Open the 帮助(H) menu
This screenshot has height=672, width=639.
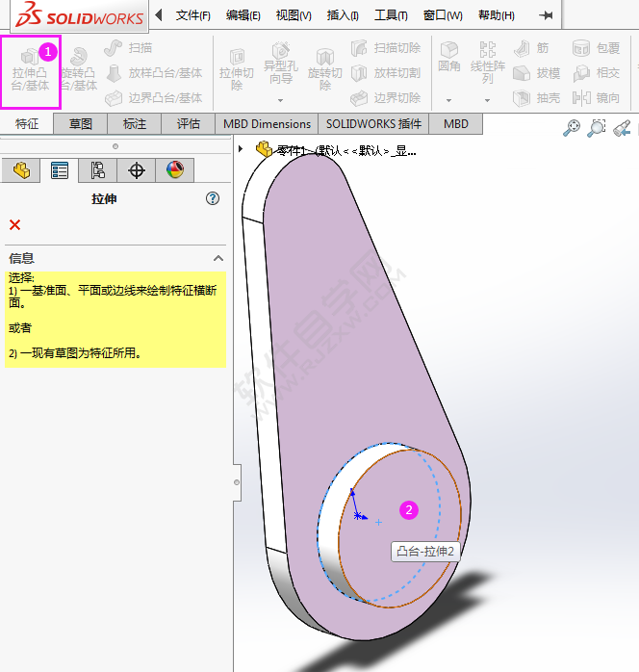point(497,15)
